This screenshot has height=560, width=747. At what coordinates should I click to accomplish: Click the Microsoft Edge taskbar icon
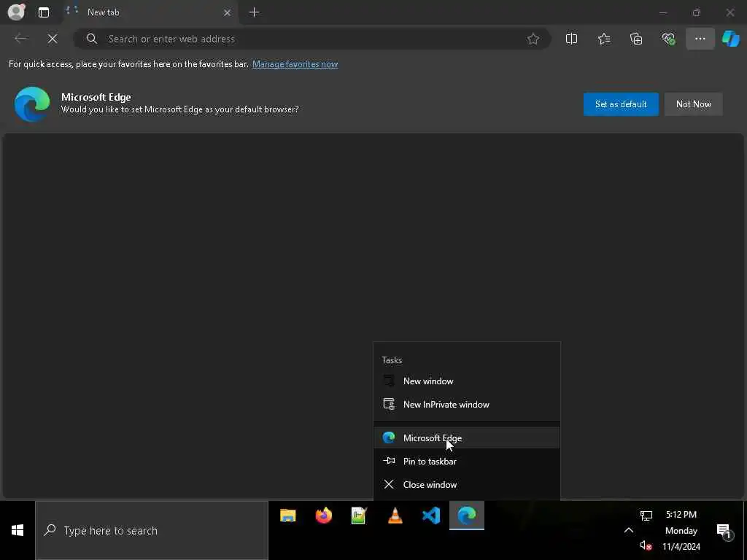tap(467, 516)
